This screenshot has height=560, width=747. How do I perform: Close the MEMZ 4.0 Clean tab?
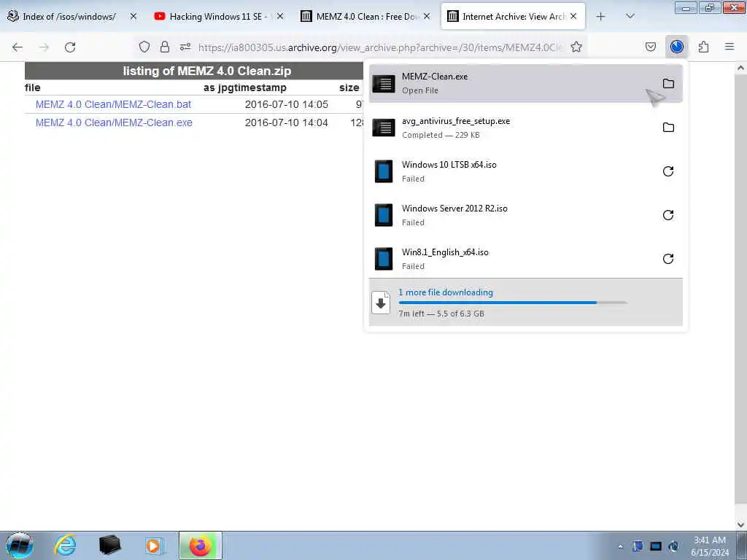(427, 16)
